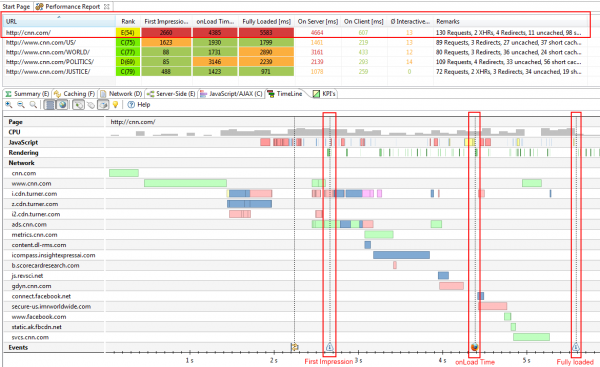Sort by On Server [ms] column header
Image resolution: width=600 pixels, height=367 pixels.
318,21
